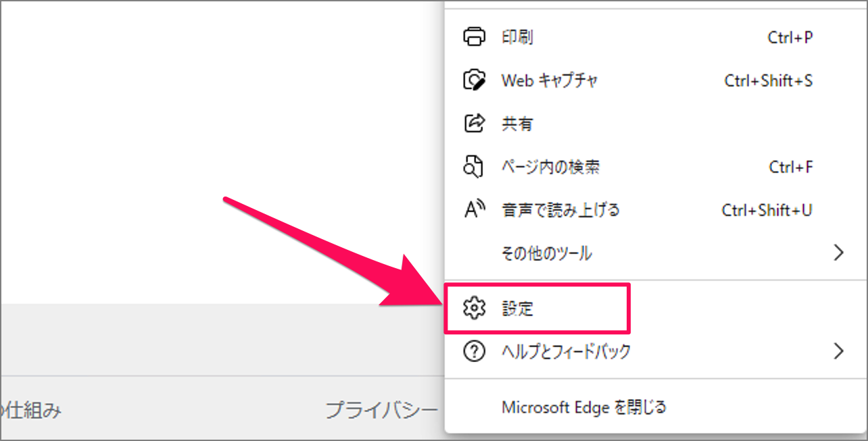Image resolution: width=868 pixels, height=441 pixels.
Task: Open the プライバシー link in the footer
Action: click(382, 410)
